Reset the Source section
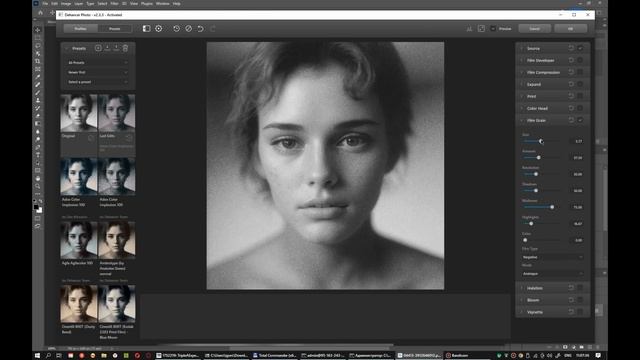This screenshot has width=640, height=360. (x=571, y=48)
